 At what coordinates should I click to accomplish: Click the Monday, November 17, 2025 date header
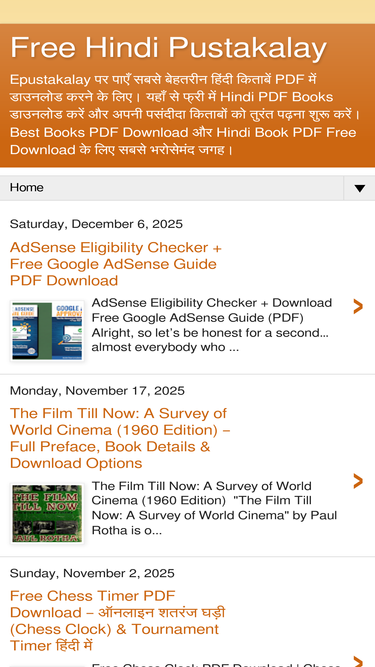click(97, 391)
